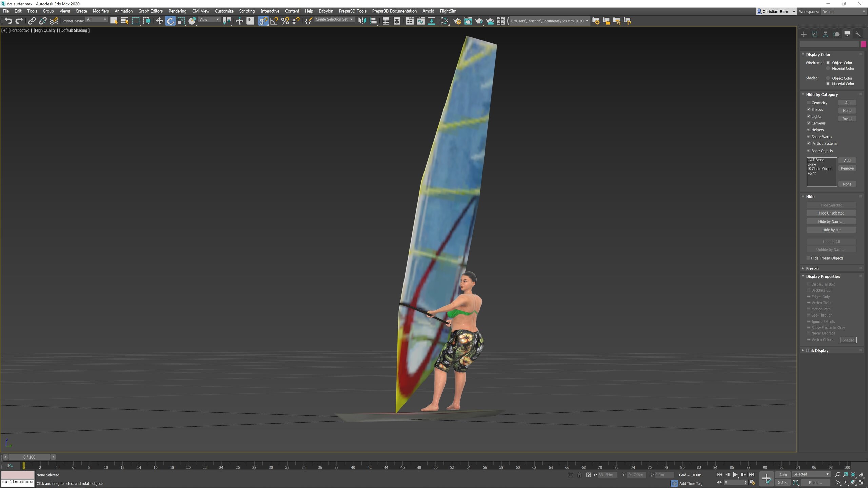This screenshot has height=488, width=868.
Task: Click the Redo arrow icon
Action: (19, 21)
